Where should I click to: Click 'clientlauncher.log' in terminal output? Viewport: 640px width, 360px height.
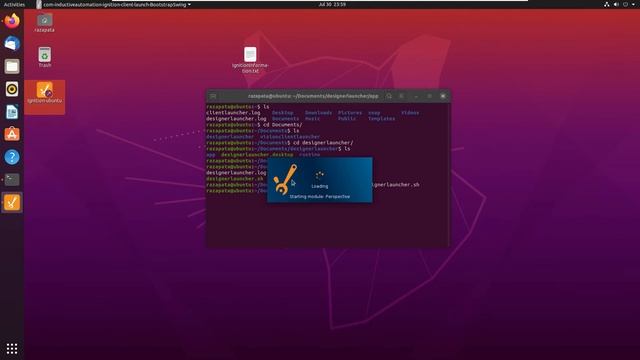click(233, 113)
